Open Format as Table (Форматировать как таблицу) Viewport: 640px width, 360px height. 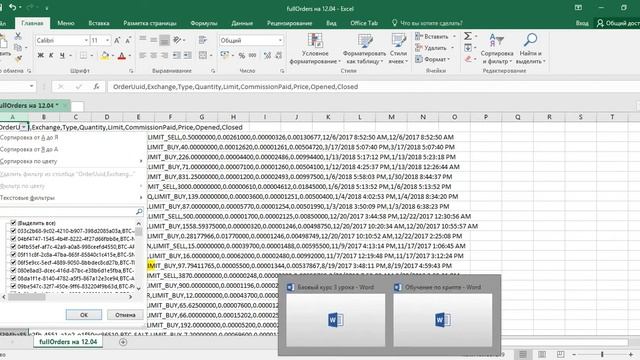tap(364, 49)
